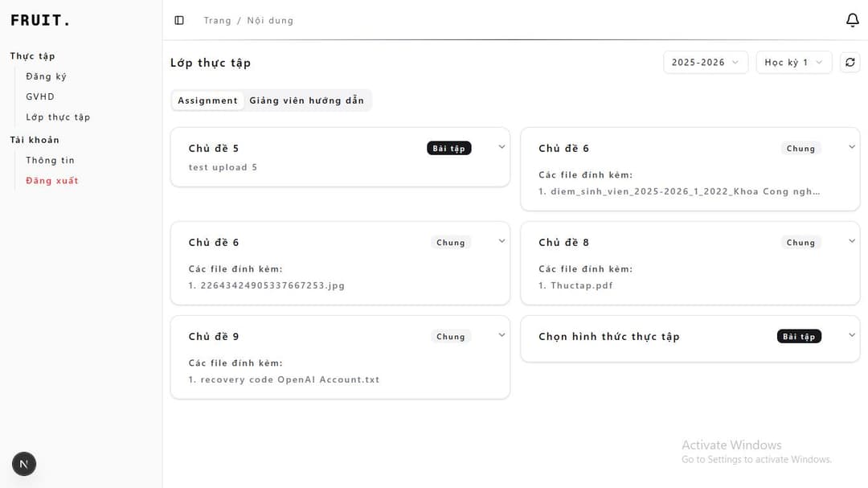Click the red Đăng xuất link
The width and height of the screenshot is (868, 488).
pos(51,181)
